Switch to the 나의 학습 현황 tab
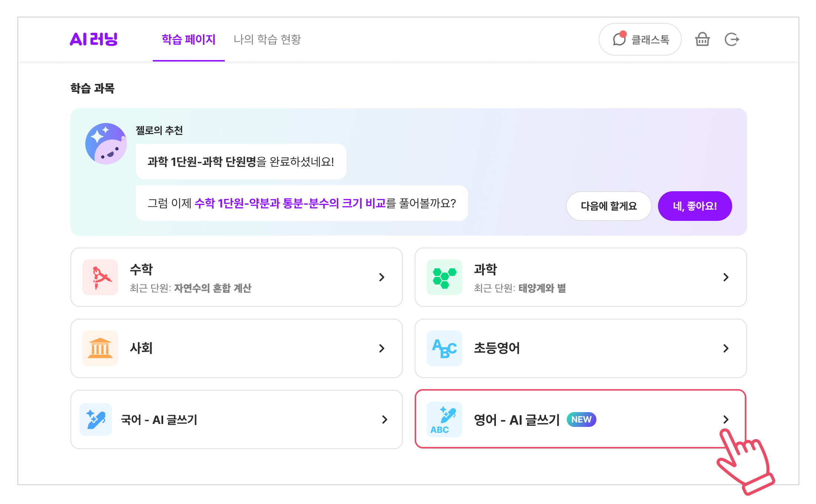The width and height of the screenshot is (816, 504). [267, 39]
